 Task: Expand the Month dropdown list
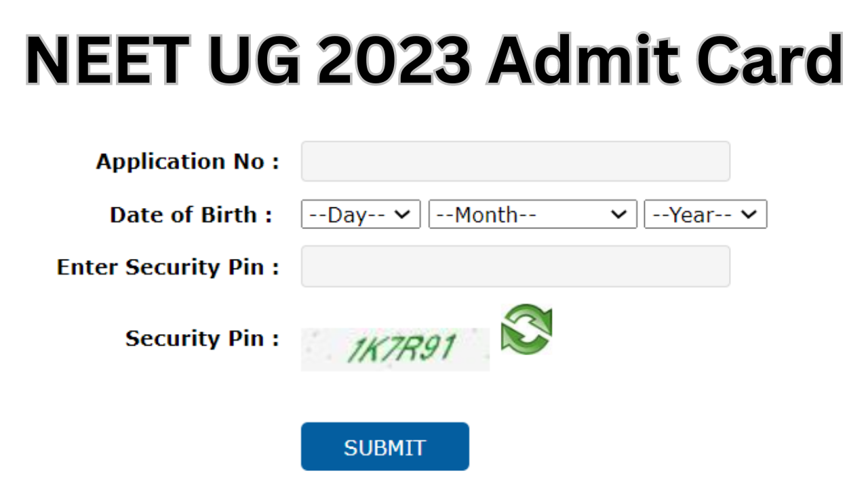pyautogui.click(x=532, y=214)
